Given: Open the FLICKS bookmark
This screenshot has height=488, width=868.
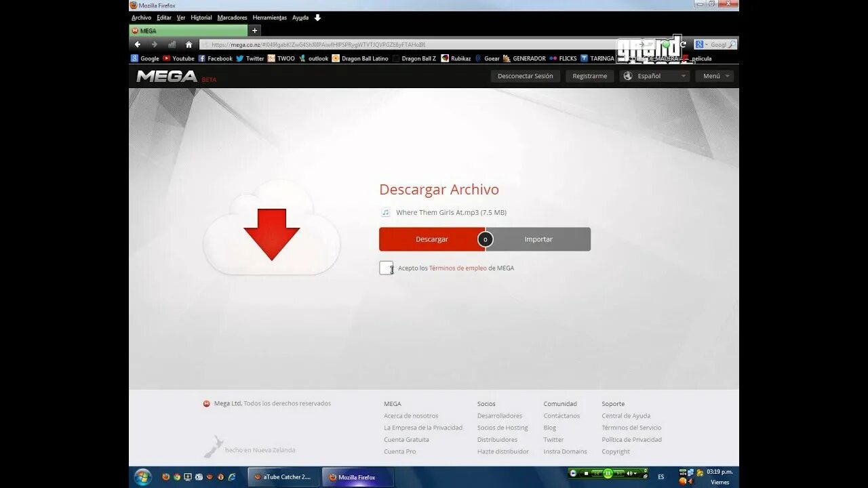Looking at the screenshot, I should 564,58.
